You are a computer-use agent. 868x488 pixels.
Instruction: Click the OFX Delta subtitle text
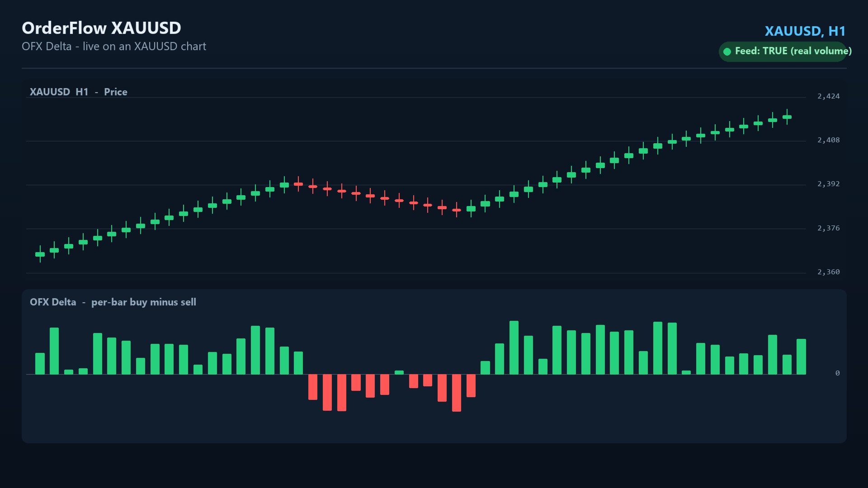(x=114, y=47)
